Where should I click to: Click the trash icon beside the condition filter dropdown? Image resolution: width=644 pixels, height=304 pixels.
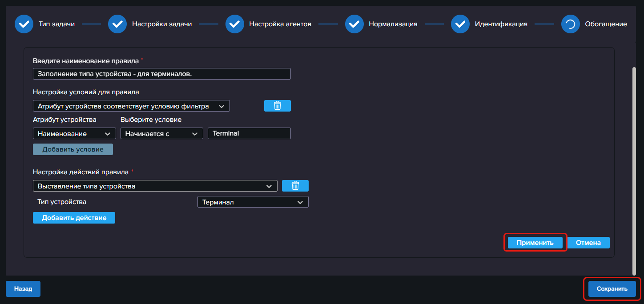click(x=278, y=106)
